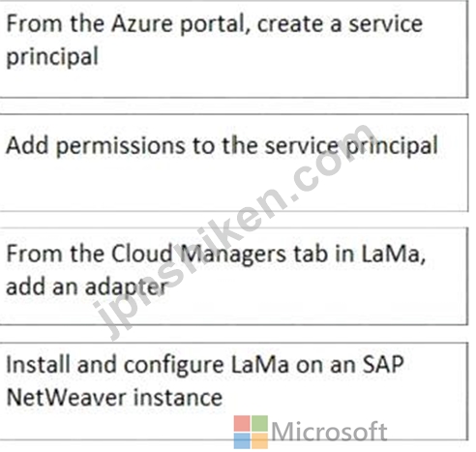Screen dimensions: 476x452
Task: Select the "Add permissions to the service principal" box
Action: click(234, 163)
